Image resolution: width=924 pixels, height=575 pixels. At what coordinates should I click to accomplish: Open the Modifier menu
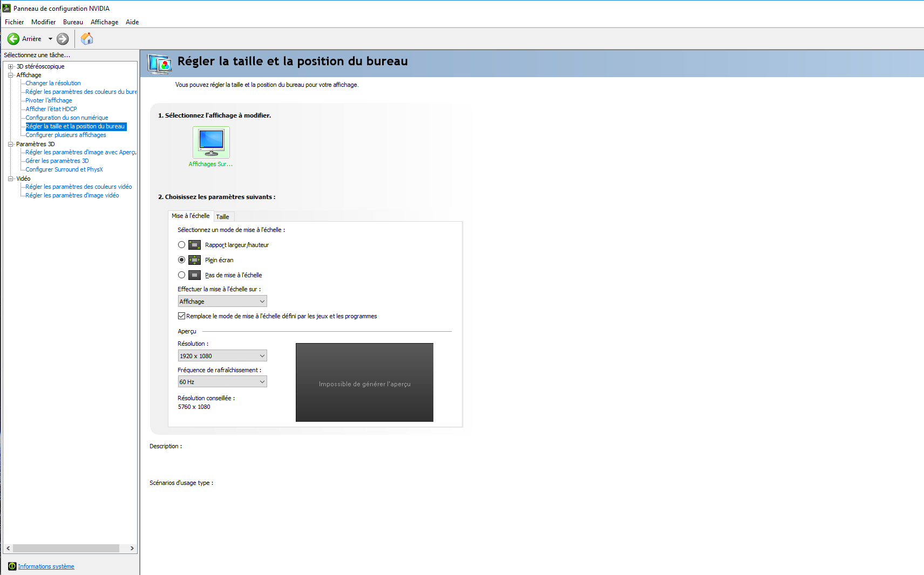click(x=43, y=22)
